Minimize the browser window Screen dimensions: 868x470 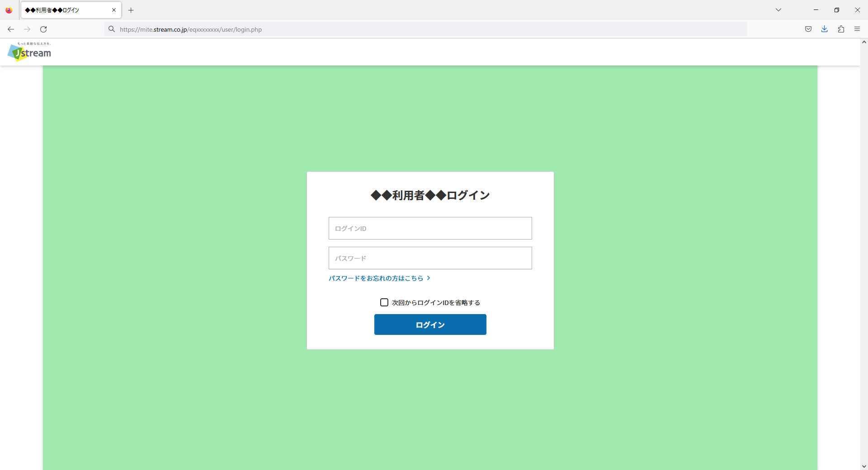click(x=816, y=10)
